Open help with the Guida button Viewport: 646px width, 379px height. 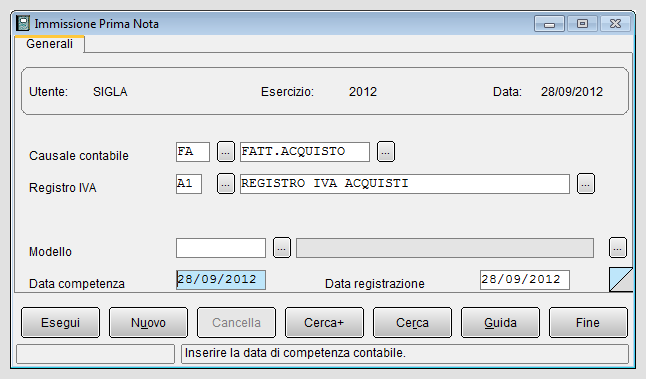coord(500,323)
